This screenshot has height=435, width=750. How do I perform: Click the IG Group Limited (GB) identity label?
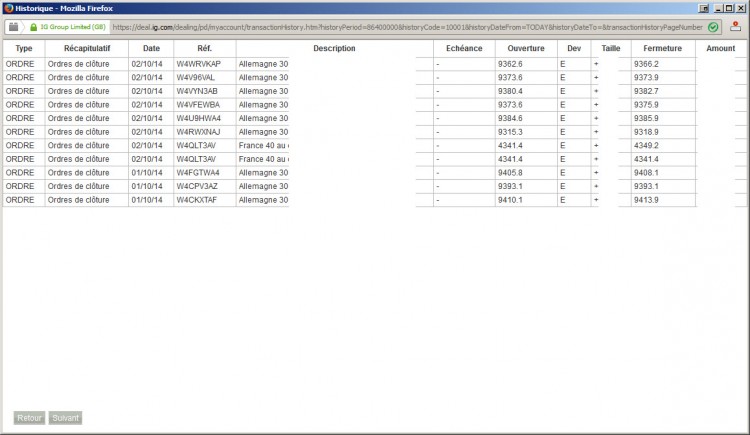pyautogui.click(x=73, y=27)
